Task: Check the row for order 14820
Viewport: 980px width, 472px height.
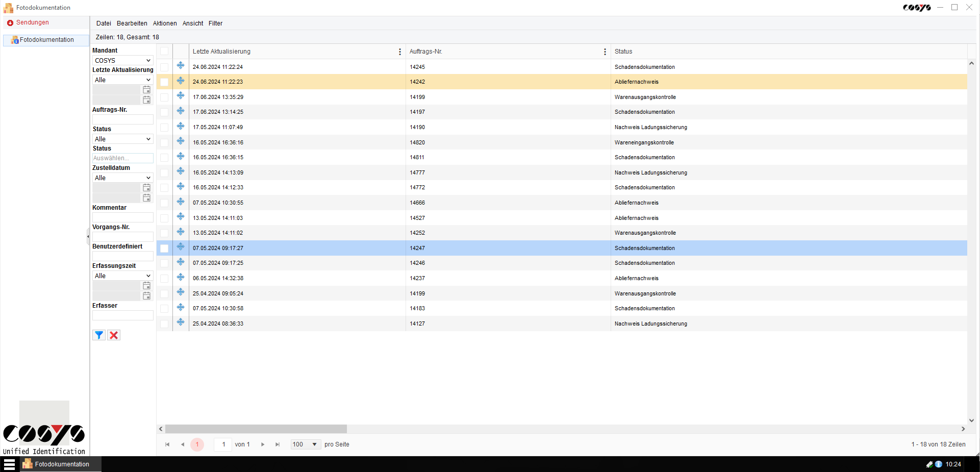Action: pyautogui.click(x=164, y=142)
